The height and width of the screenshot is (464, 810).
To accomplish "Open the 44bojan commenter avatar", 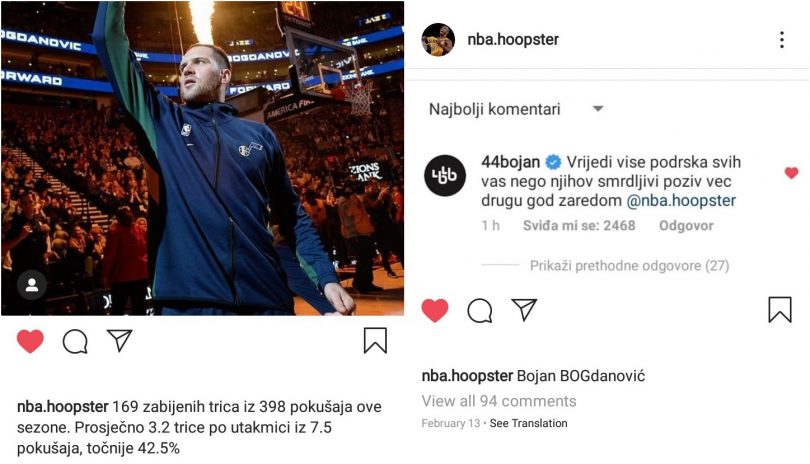I will 445,176.
